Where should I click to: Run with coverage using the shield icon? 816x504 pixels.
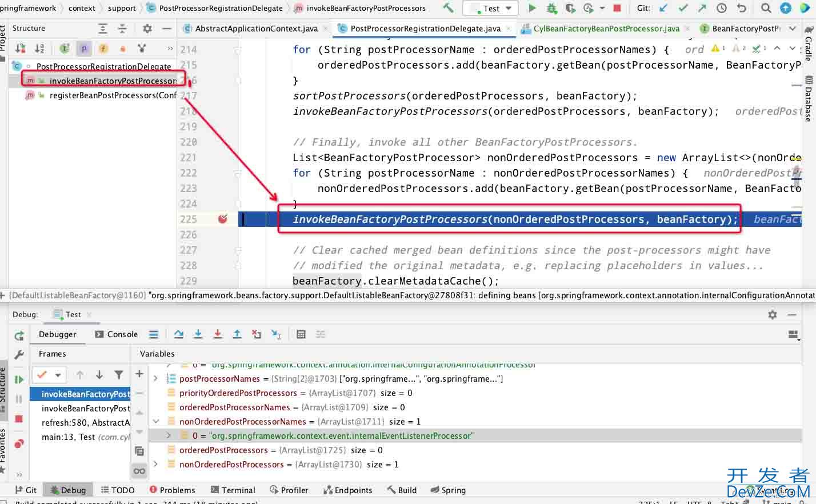570,8
